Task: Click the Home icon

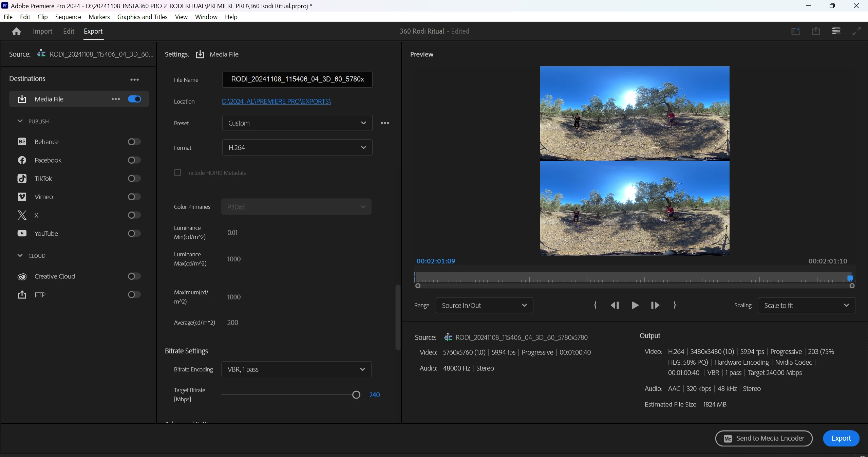Action: point(16,32)
